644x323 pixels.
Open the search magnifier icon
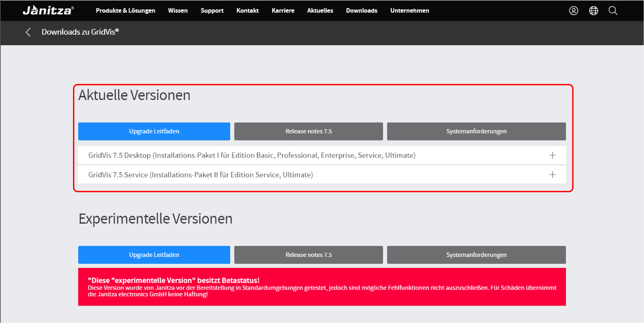[613, 11]
